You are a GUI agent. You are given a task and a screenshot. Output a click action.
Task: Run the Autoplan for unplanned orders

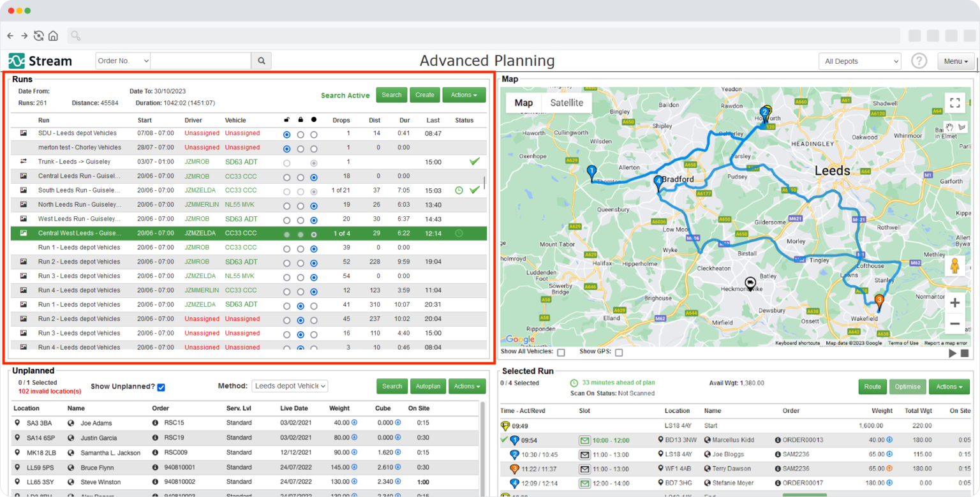pyautogui.click(x=428, y=386)
